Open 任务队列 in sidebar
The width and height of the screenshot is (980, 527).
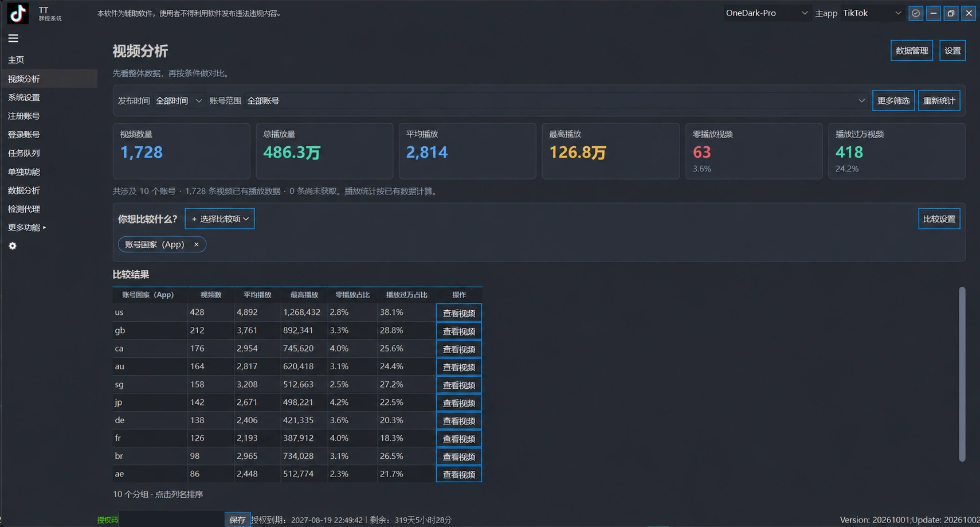[x=24, y=153]
